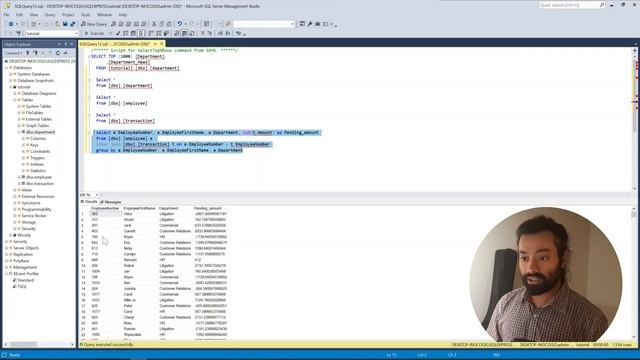The height and width of the screenshot is (360, 640).
Task: Select the Server Objects node
Action: pos(26,248)
